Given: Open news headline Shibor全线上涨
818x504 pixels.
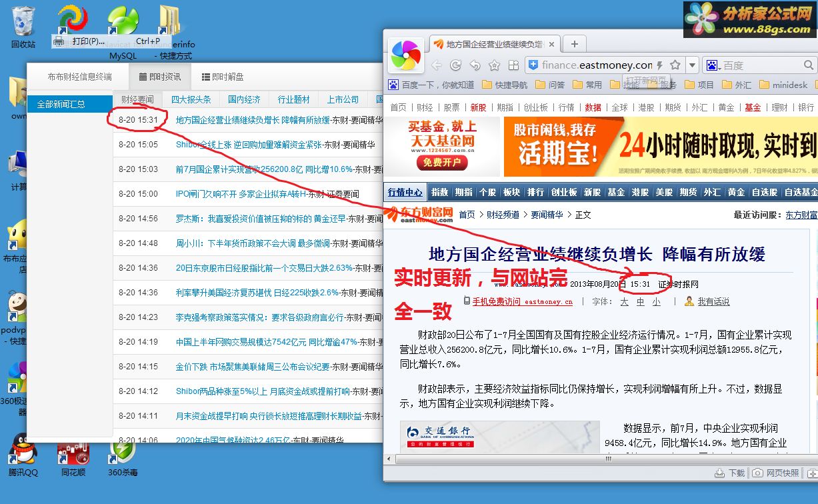Looking at the screenshot, I should click(249, 145).
